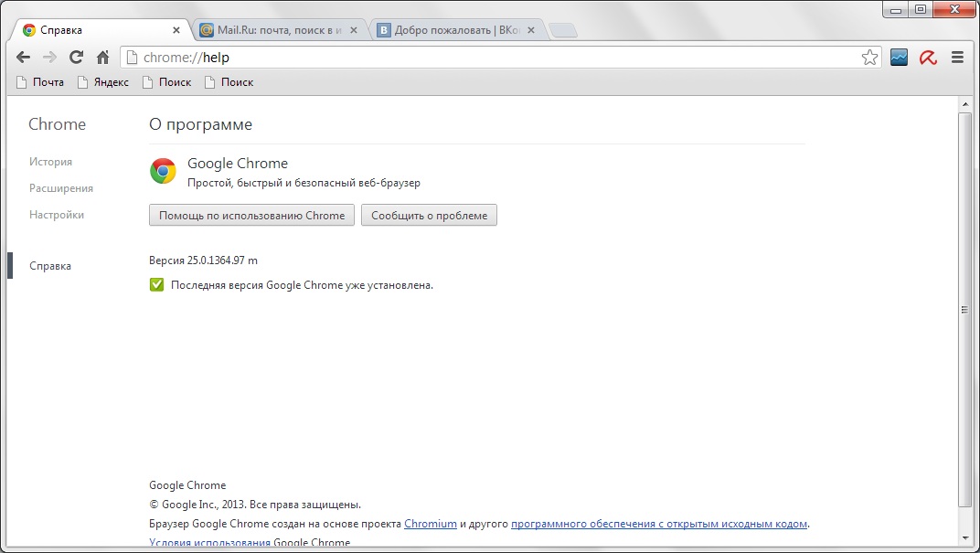Open История in the sidebar
This screenshot has height=553, width=980.
(50, 162)
